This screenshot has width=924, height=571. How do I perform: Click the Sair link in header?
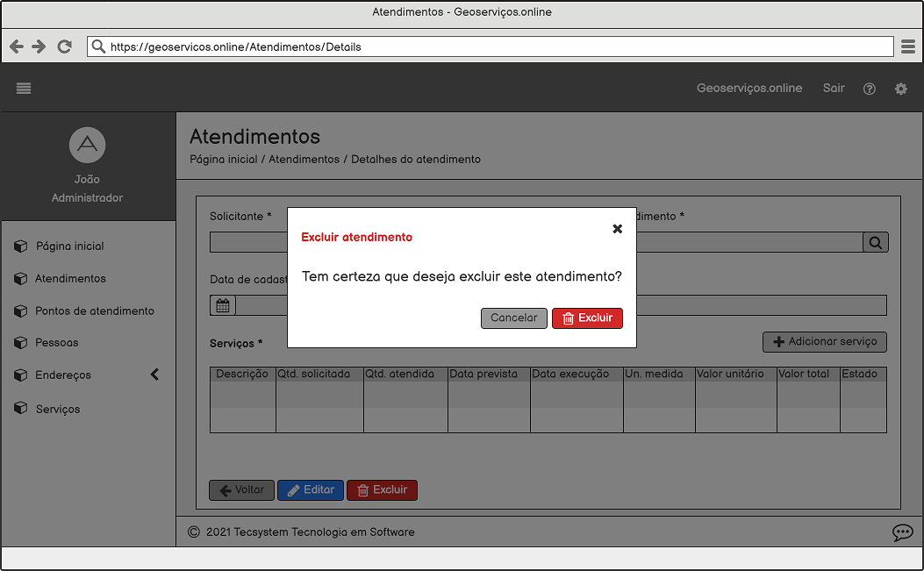click(x=833, y=89)
